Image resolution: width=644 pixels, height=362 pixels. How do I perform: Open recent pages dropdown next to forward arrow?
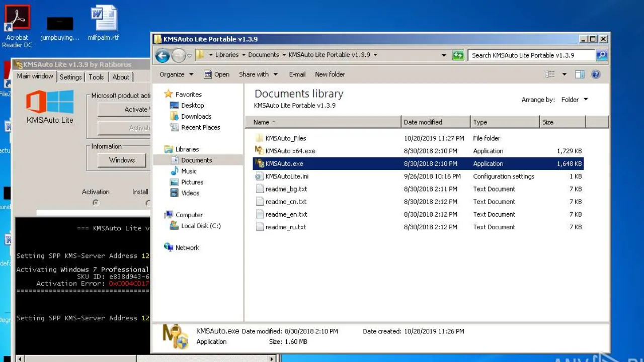tap(190, 56)
